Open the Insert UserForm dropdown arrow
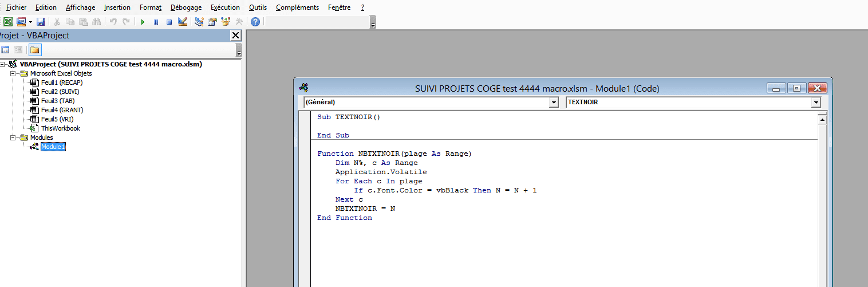Viewport: 868px width, 287px height. 30,22
